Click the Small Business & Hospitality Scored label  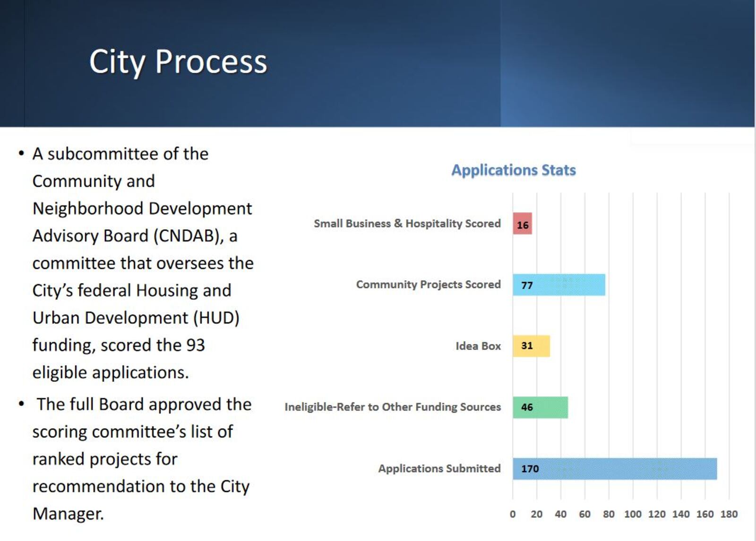coord(407,223)
